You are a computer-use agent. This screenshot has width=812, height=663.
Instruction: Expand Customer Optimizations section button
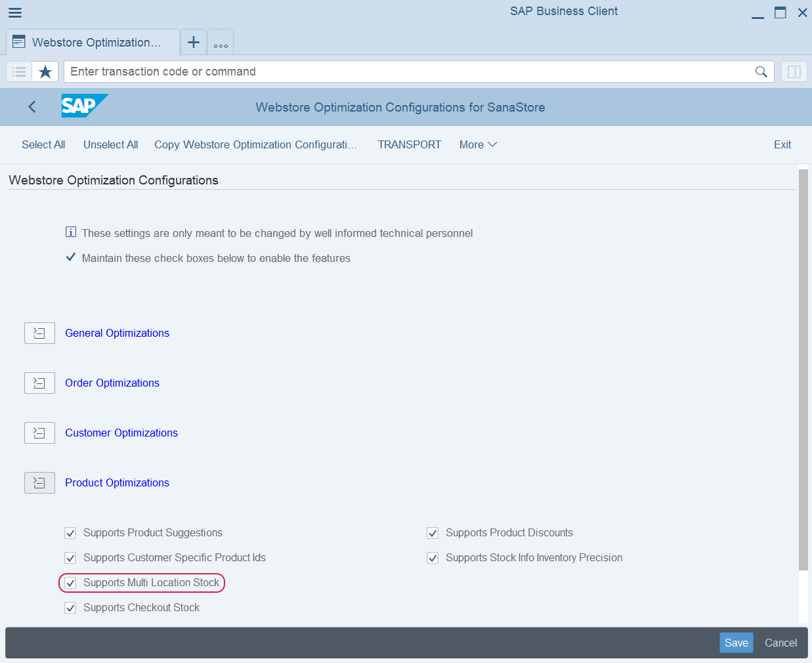click(39, 433)
